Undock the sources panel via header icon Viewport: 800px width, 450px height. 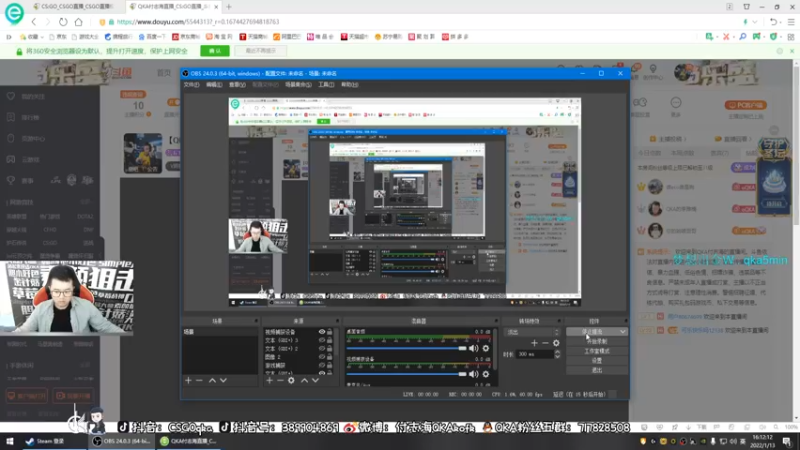[x=337, y=321]
